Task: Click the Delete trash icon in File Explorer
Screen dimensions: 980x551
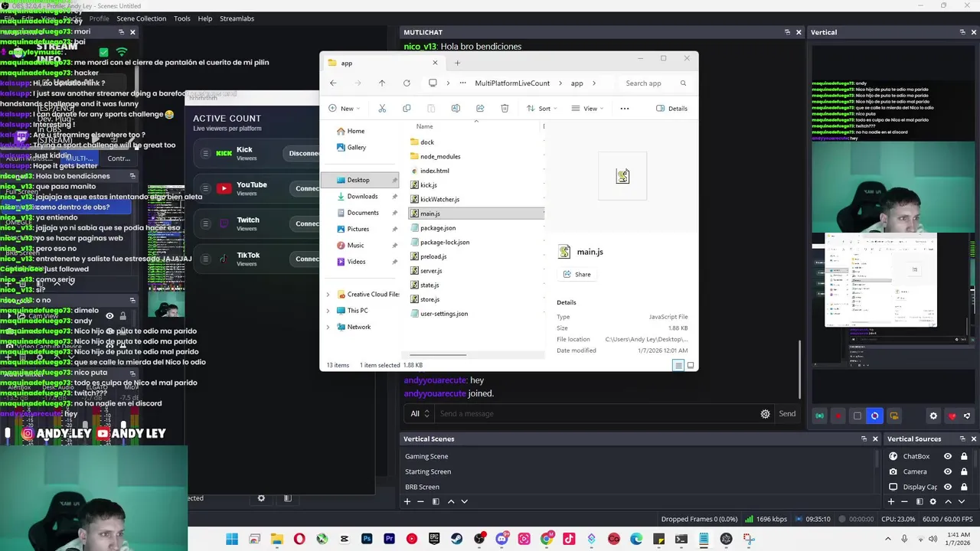Action: 505,108
